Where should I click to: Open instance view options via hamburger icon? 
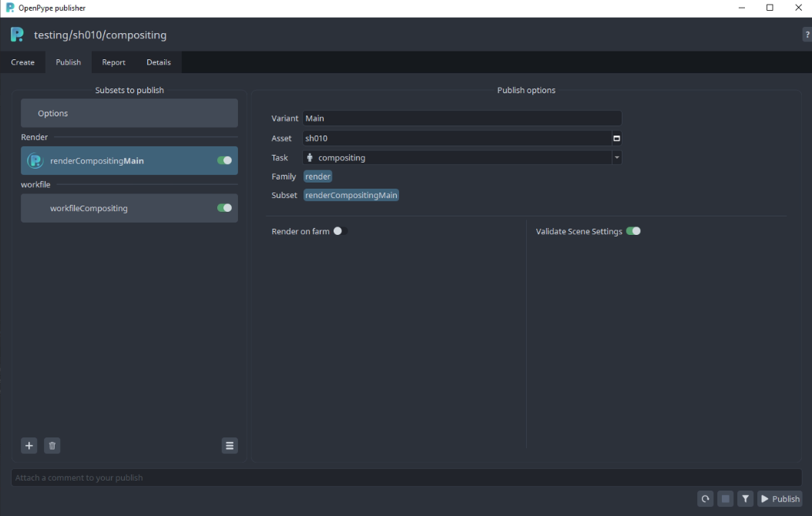pos(229,445)
